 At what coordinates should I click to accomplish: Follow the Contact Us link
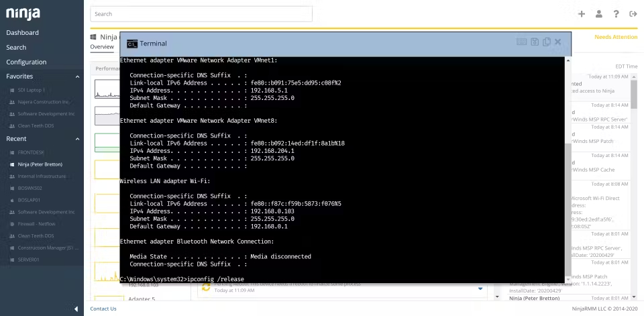tap(103, 309)
